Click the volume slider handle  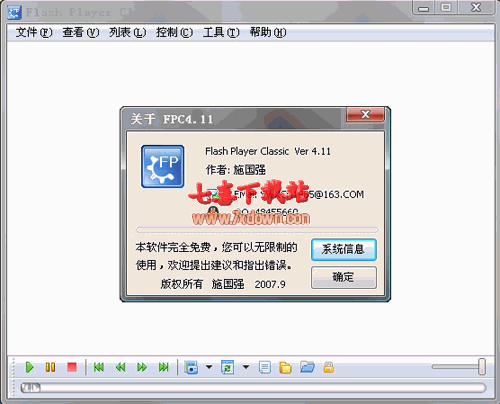coord(482,367)
